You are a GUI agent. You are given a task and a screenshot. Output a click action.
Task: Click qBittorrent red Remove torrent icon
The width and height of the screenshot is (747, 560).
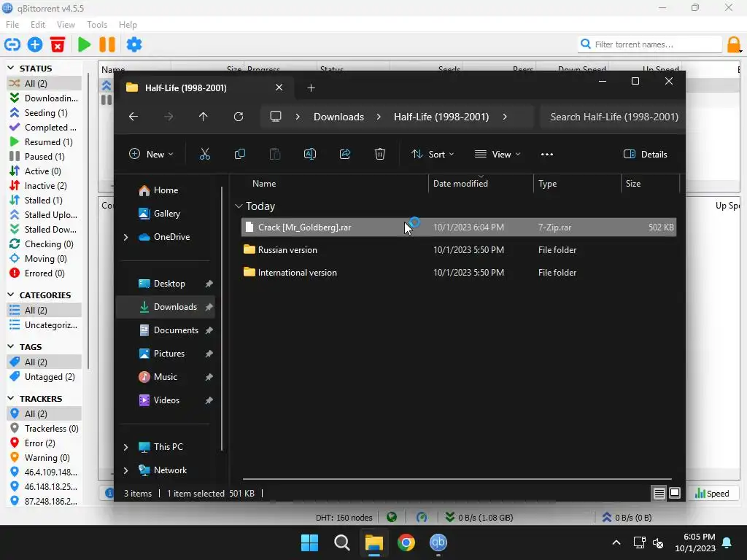[58, 44]
